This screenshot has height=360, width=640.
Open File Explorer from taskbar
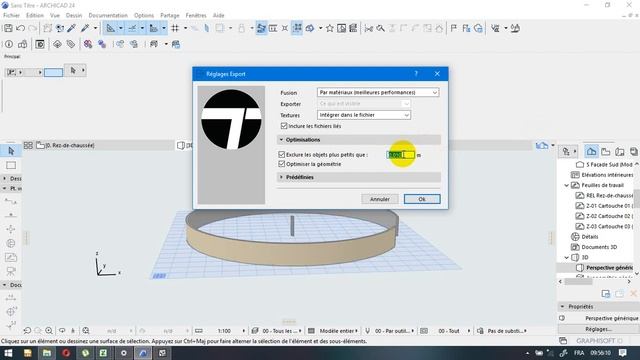(47, 353)
